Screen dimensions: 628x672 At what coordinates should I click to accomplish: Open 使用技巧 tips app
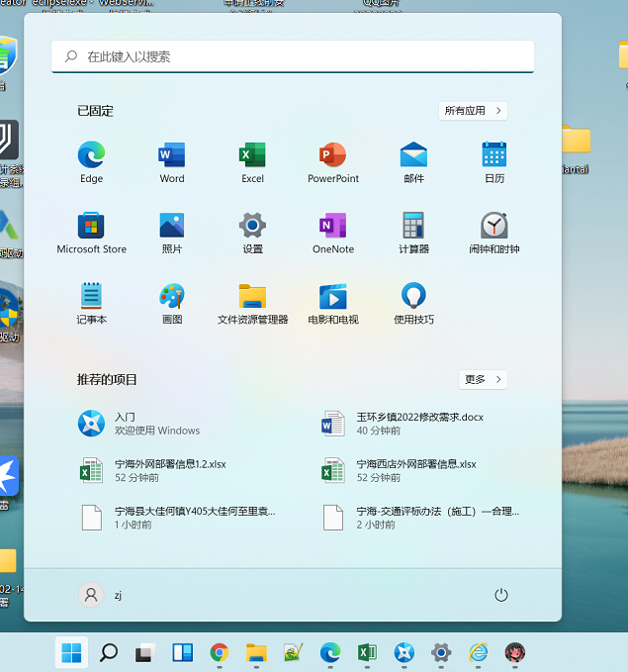pyautogui.click(x=413, y=303)
